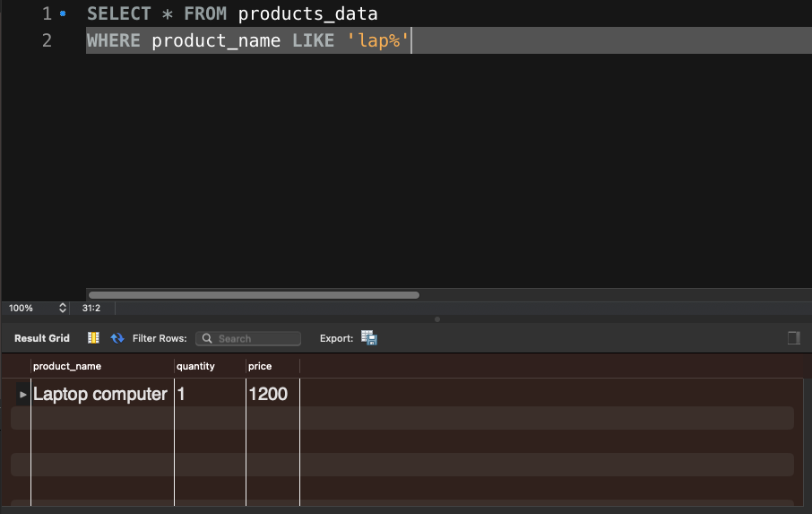Click the blue statement marker dot on line 1
This screenshot has width=812, height=514.
(63, 14)
